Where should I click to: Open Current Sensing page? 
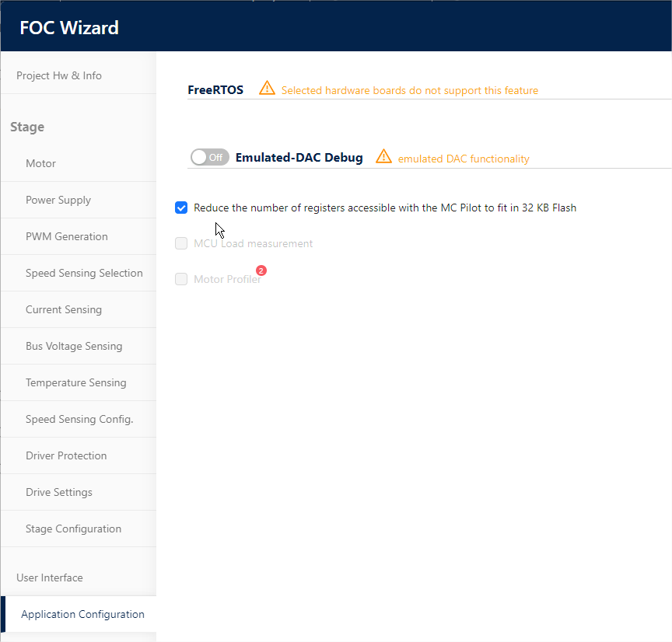click(64, 309)
